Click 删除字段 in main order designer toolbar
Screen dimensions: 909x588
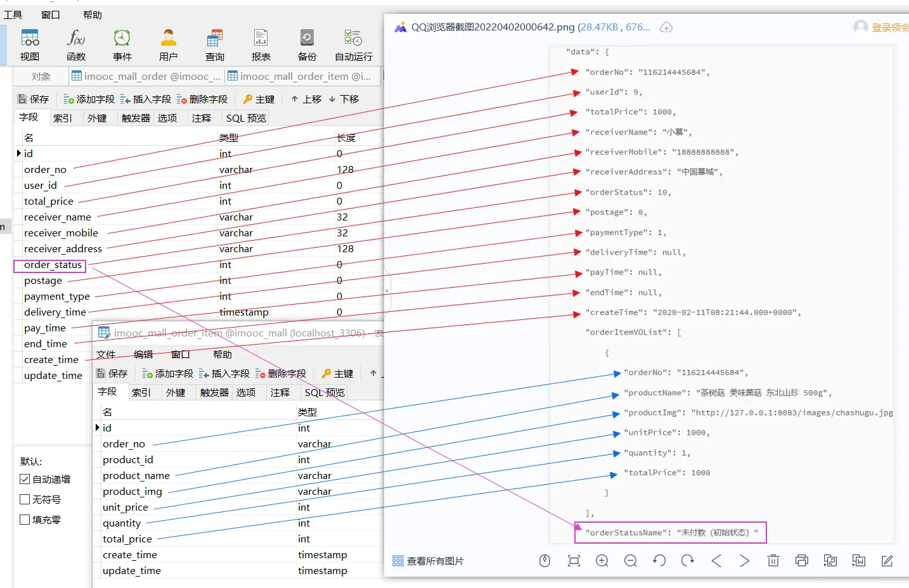[x=202, y=99]
